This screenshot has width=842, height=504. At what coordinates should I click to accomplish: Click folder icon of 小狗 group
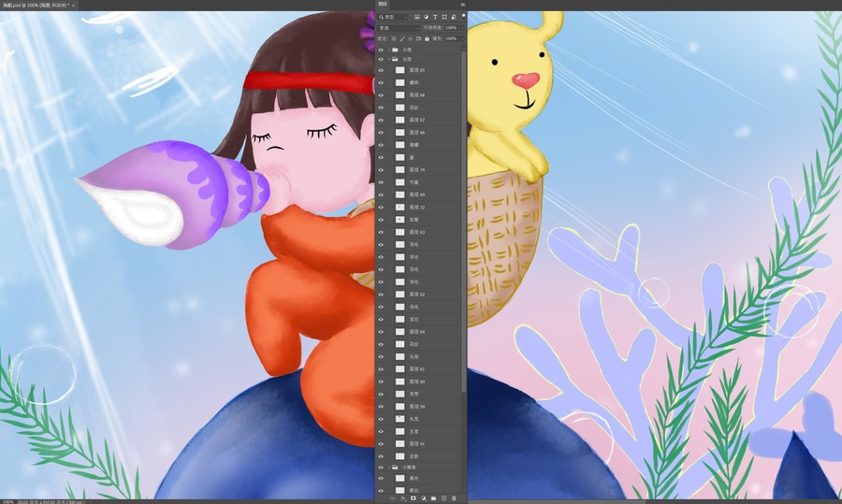(395, 50)
